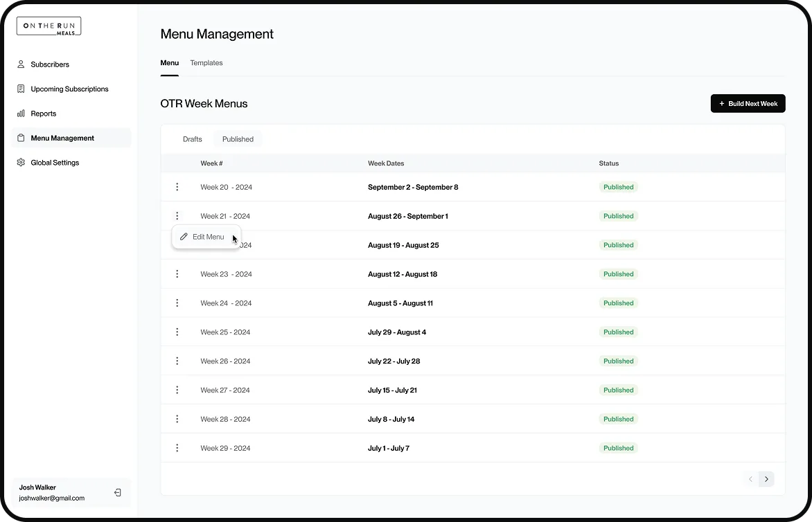Viewport: 812px width, 522px height.
Task: Click the Reports bar chart icon
Action: (21, 114)
